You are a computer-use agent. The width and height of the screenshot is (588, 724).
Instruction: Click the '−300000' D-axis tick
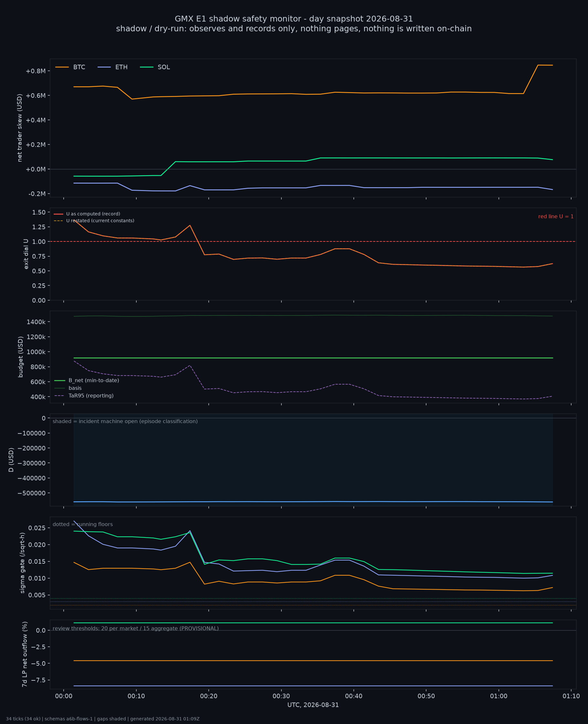coord(32,463)
